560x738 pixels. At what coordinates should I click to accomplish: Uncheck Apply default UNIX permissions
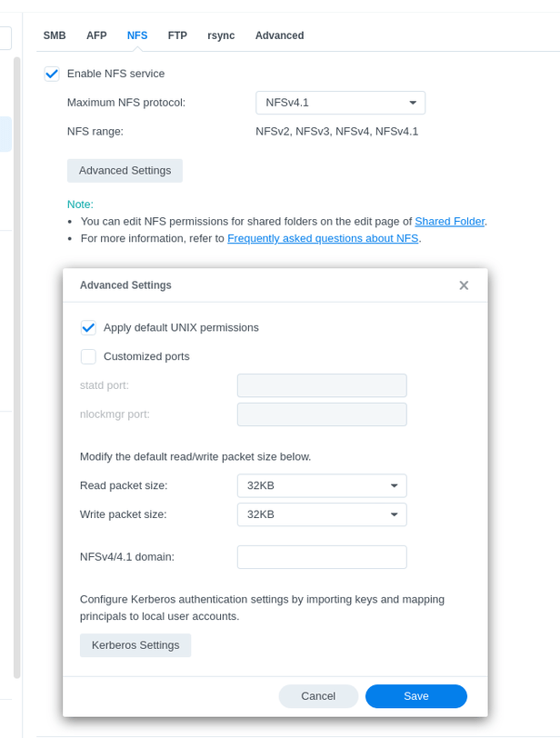(x=88, y=328)
